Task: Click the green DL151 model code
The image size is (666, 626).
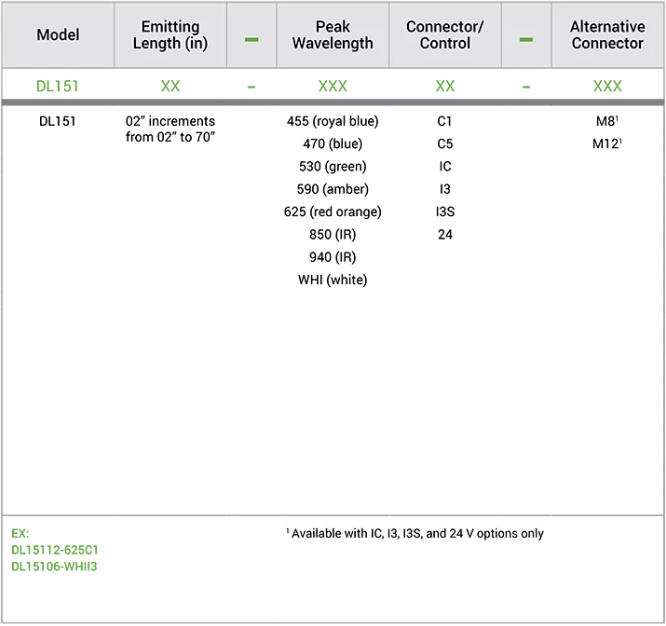Action: (58, 86)
